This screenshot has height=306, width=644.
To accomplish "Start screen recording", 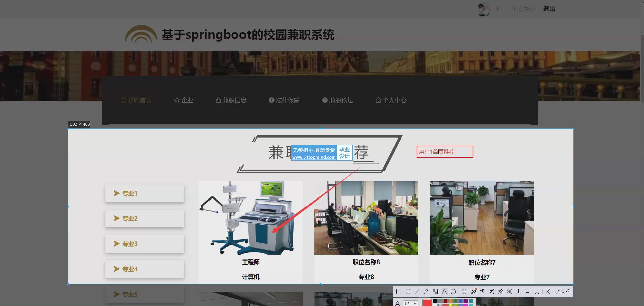I will pos(510,292).
